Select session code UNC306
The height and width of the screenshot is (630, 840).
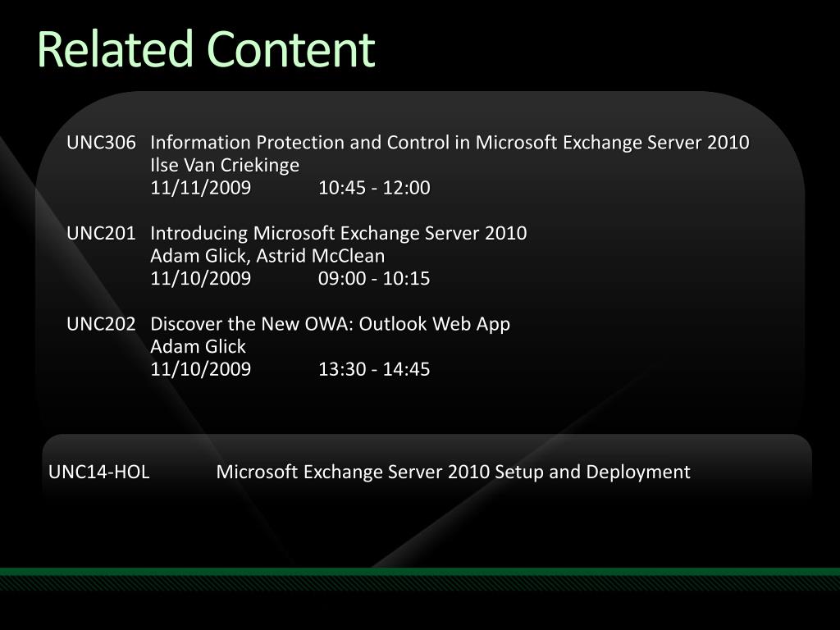tap(101, 143)
